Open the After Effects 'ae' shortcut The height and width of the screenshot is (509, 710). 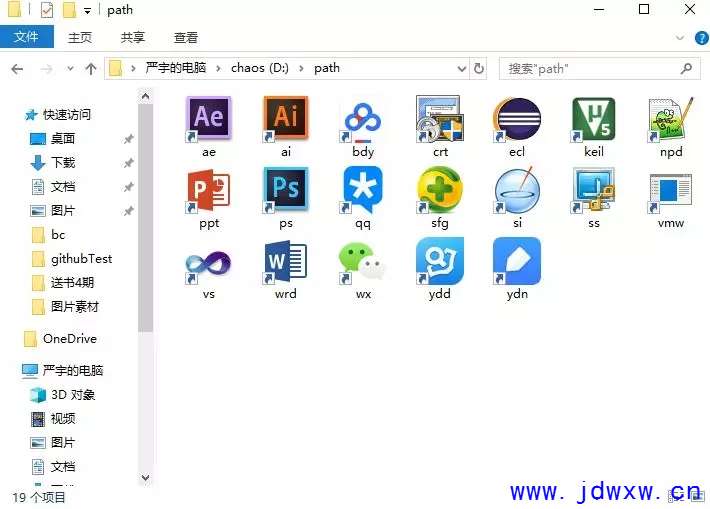click(209, 126)
